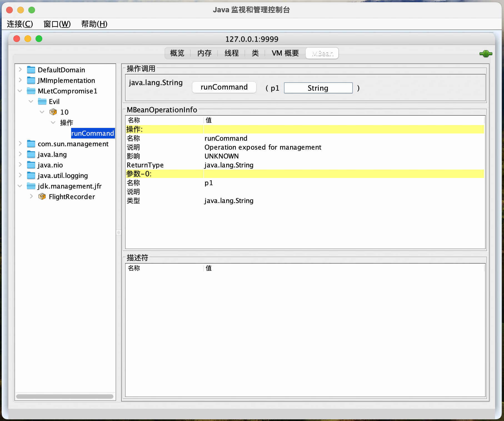Screen dimensions: 504x421
Task: Click the 值 header in 描述符 table
Action: pyautogui.click(x=344, y=268)
